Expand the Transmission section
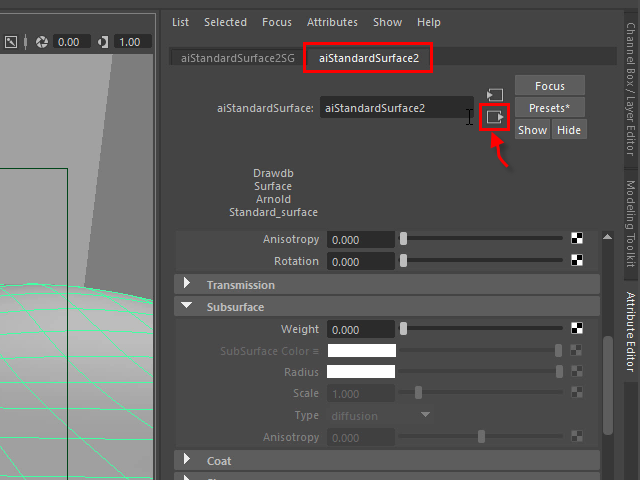 (187, 285)
